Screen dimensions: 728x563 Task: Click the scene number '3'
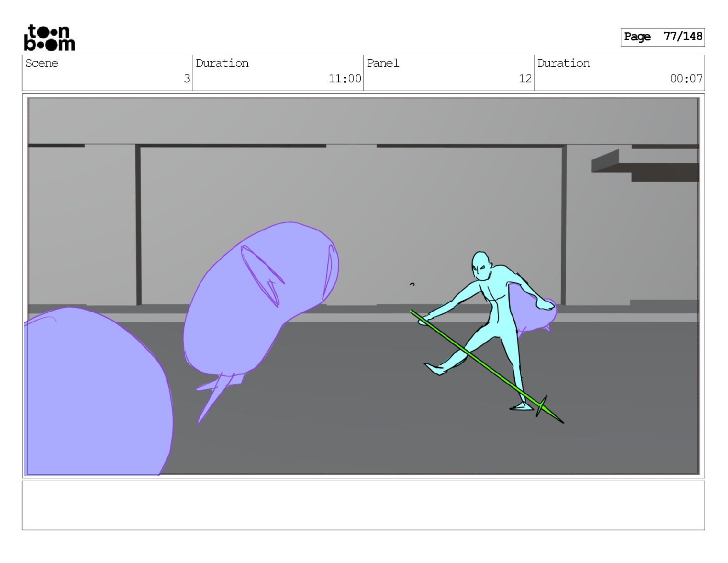(187, 79)
